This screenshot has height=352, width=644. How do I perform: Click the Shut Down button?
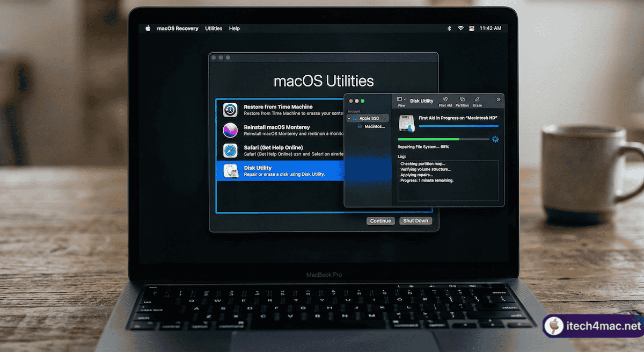coord(416,221)
